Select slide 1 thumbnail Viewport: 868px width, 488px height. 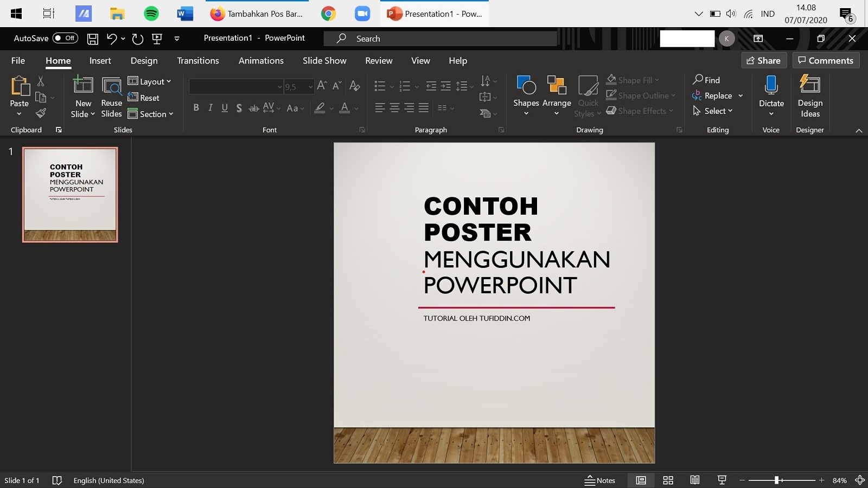click(x=70, y=195)
